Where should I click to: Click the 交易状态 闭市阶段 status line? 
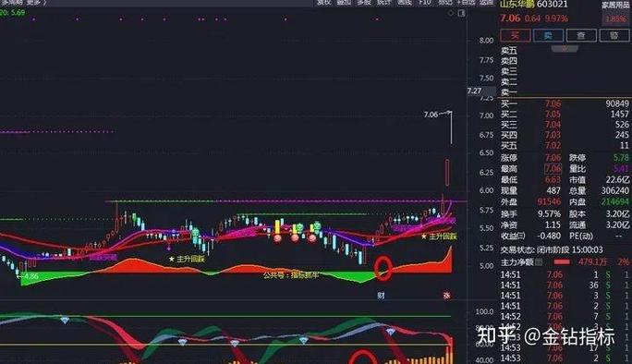click(x=552, y=250)
